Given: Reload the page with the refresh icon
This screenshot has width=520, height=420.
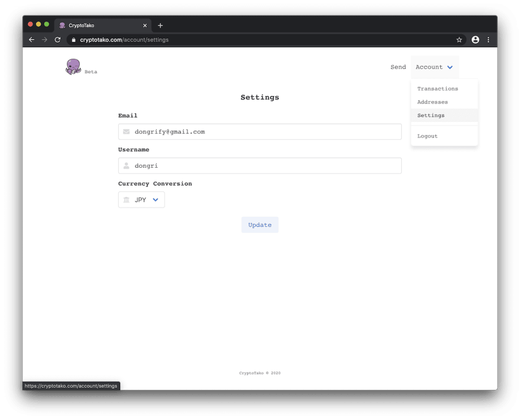Looking at the screenshot, I should (58, 40).
